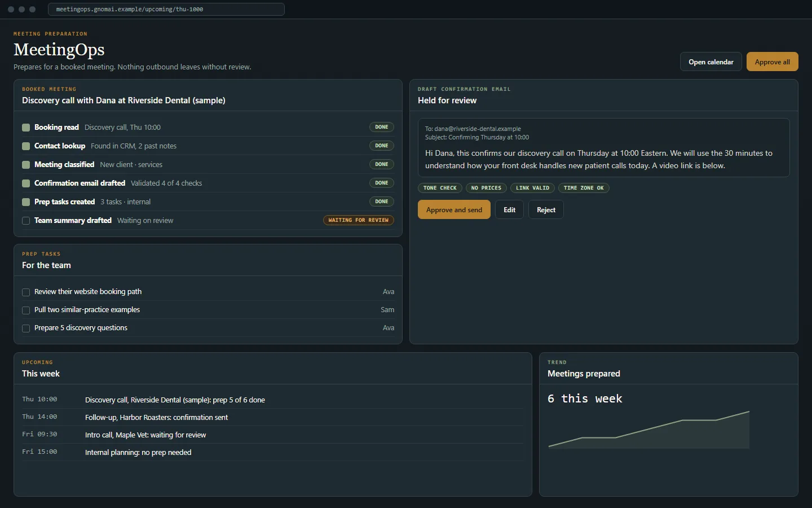Click the WAITING FOR REVIEW status badge
The height and width of the screenshot is (508, 812).
(x=359, y=220)
